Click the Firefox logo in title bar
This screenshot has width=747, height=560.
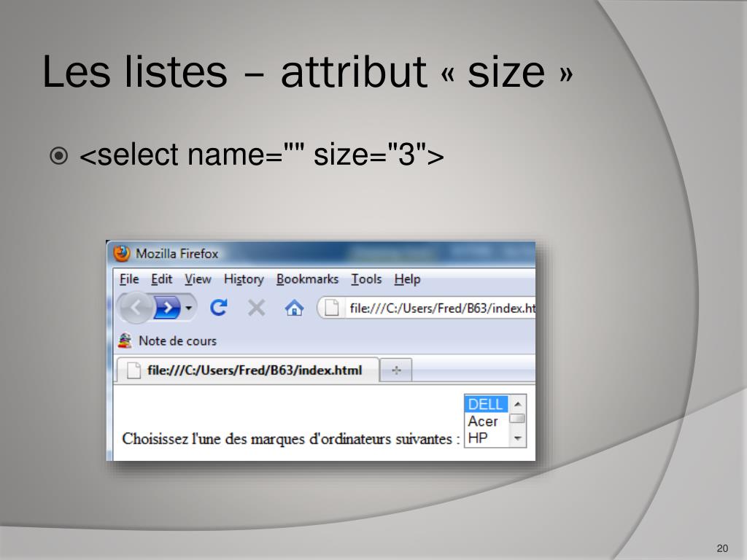pos(122,253)
